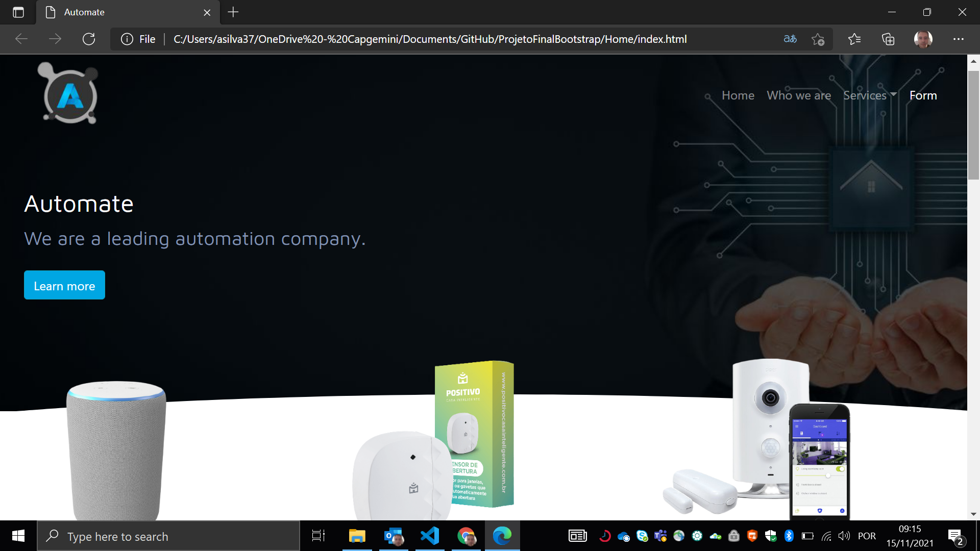Image resolution: width=980 pixels, height=551 pixels.
Task: Click the smart speaker product image
Action: click(116, 450)
